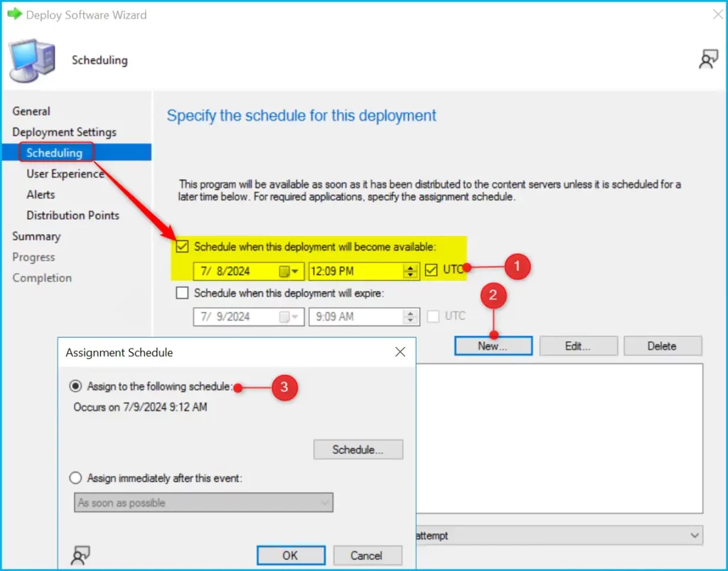Close the Assignment Schedule dialog

[x=400, y=352]
